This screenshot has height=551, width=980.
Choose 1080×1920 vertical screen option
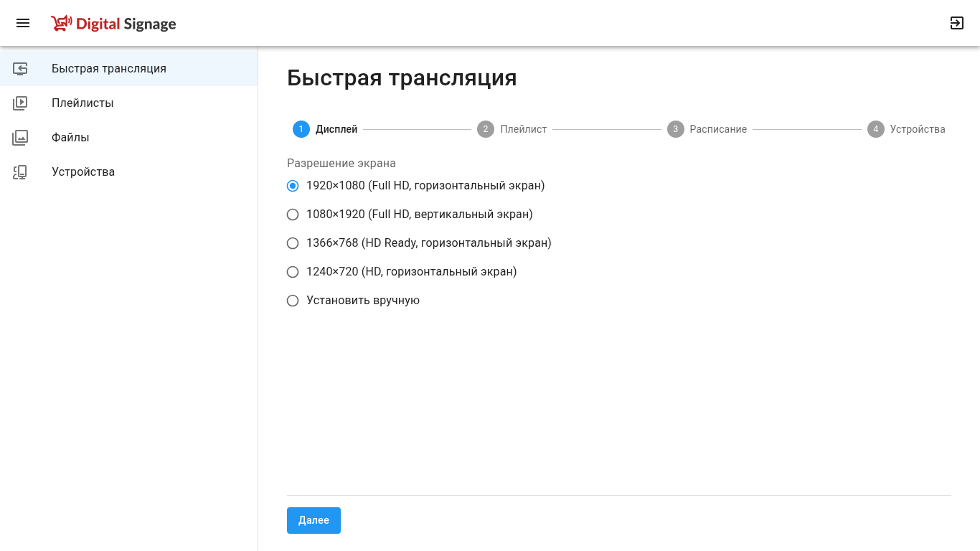click(293, 215)
